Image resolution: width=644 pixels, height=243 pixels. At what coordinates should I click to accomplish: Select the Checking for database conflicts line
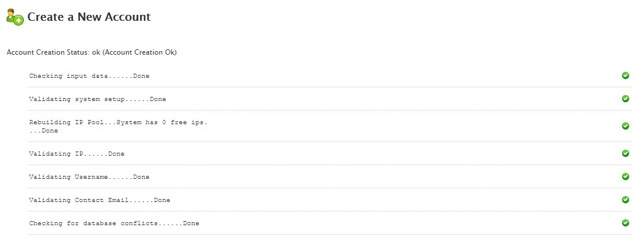pos(114,223)
